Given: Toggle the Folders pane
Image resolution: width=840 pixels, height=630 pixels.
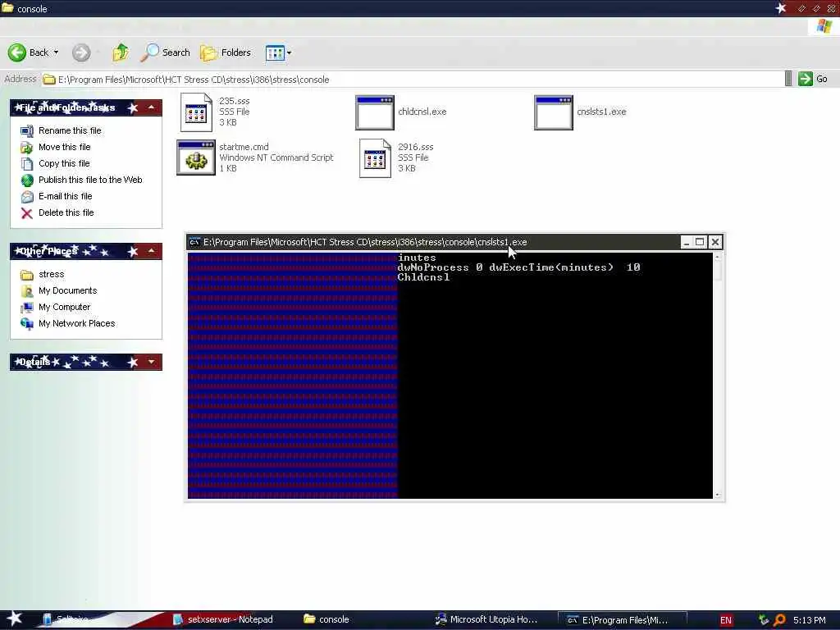Looking at the screenshot, I should 226,52.
